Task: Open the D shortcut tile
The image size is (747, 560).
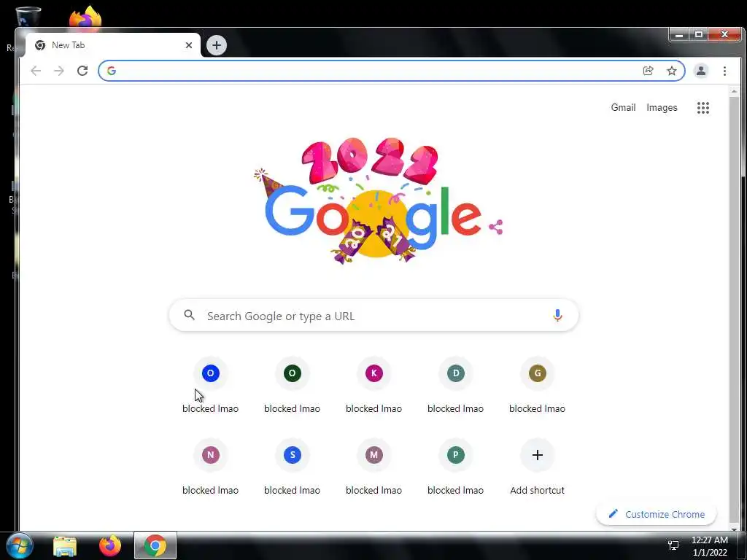Action: tap(455, 386)
